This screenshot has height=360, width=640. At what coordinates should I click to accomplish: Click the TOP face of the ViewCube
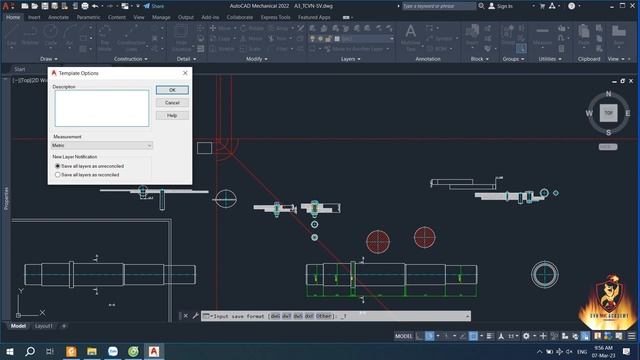click(608, 113)
